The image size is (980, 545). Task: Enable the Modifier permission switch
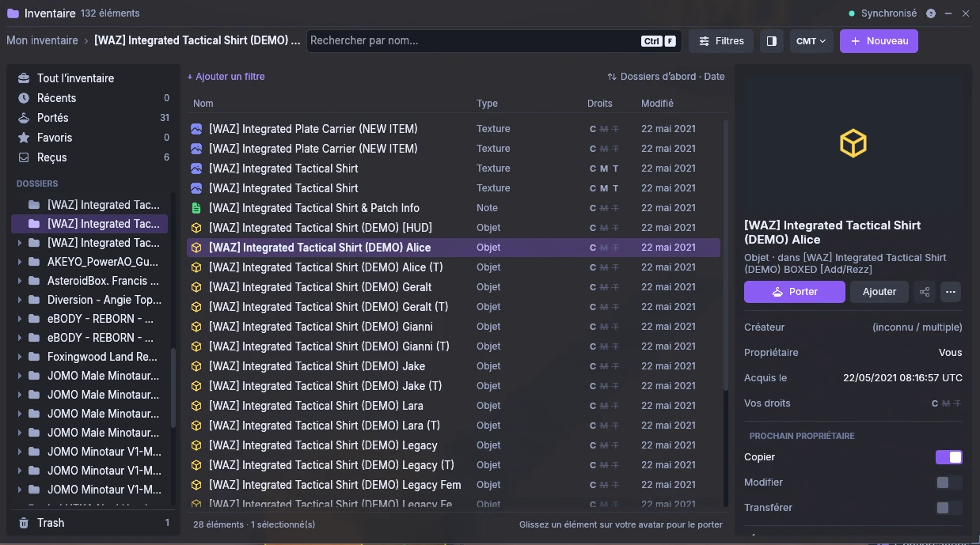coord(949,483)
